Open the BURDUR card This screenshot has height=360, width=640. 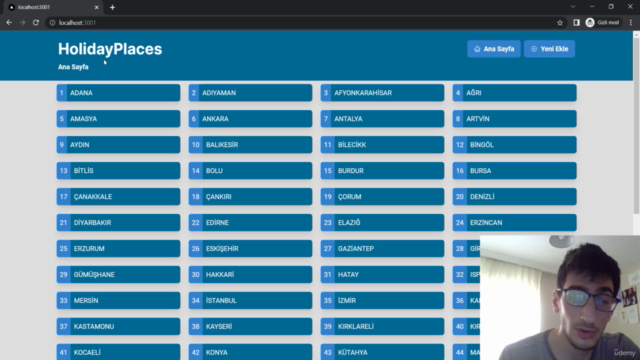tap(382, 171)
